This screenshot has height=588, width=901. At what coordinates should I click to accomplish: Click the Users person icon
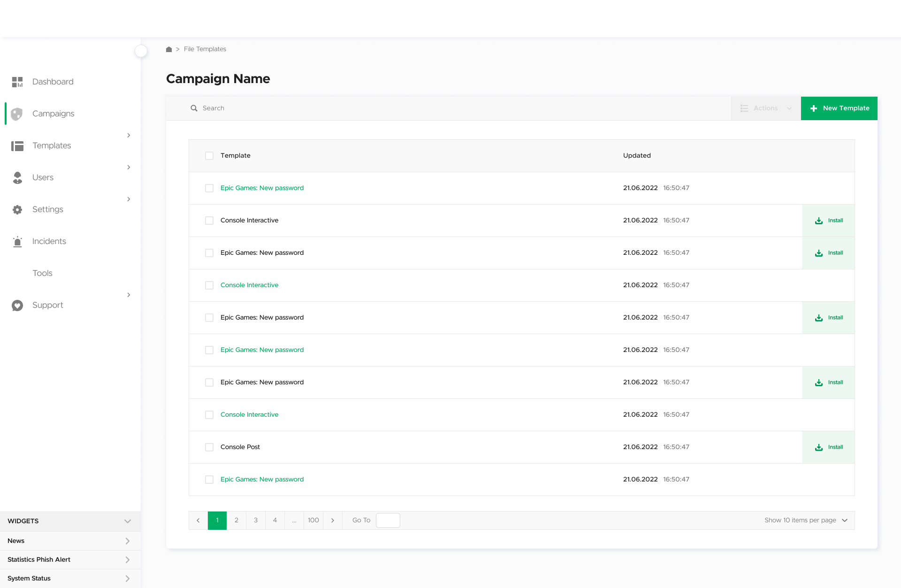pyautogui.click(x=17, y=178)
